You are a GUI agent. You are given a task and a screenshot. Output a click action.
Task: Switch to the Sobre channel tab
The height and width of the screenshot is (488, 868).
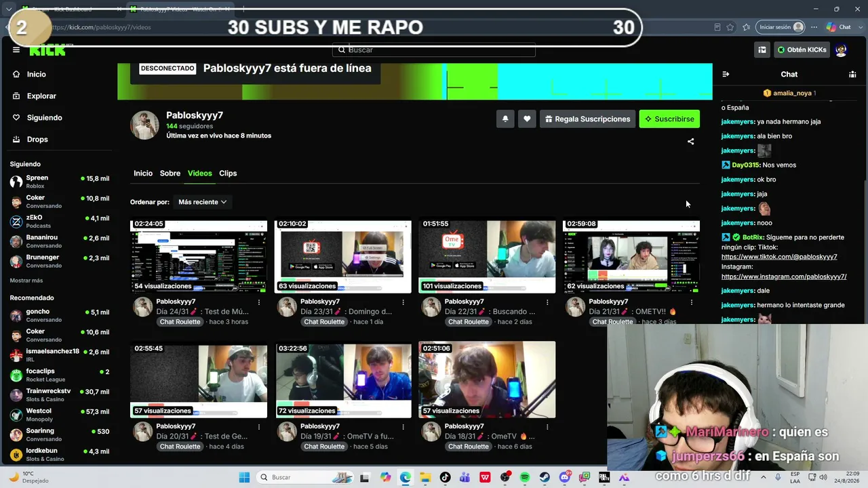click(x=170, y=173)
